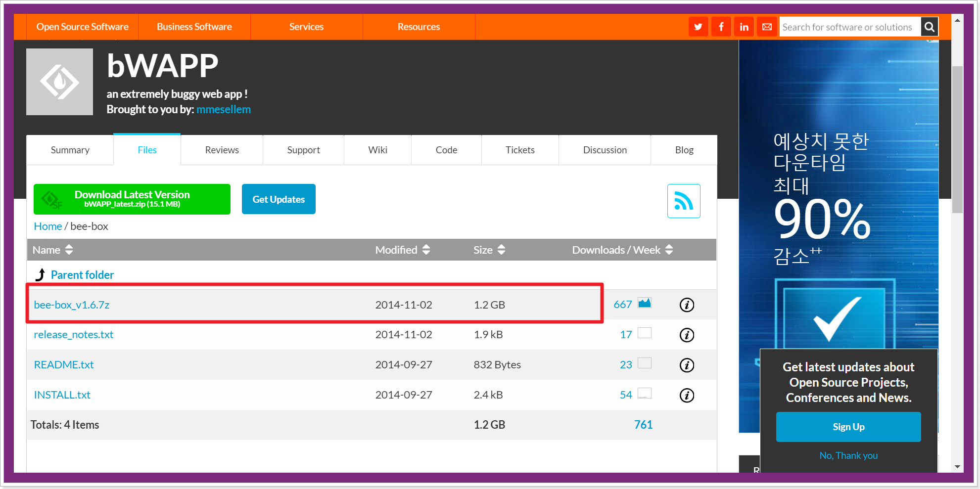The image size is (980, 489).
Task: Click the 54 downloads count for INSTALL.txt
Action: (626, 395)
